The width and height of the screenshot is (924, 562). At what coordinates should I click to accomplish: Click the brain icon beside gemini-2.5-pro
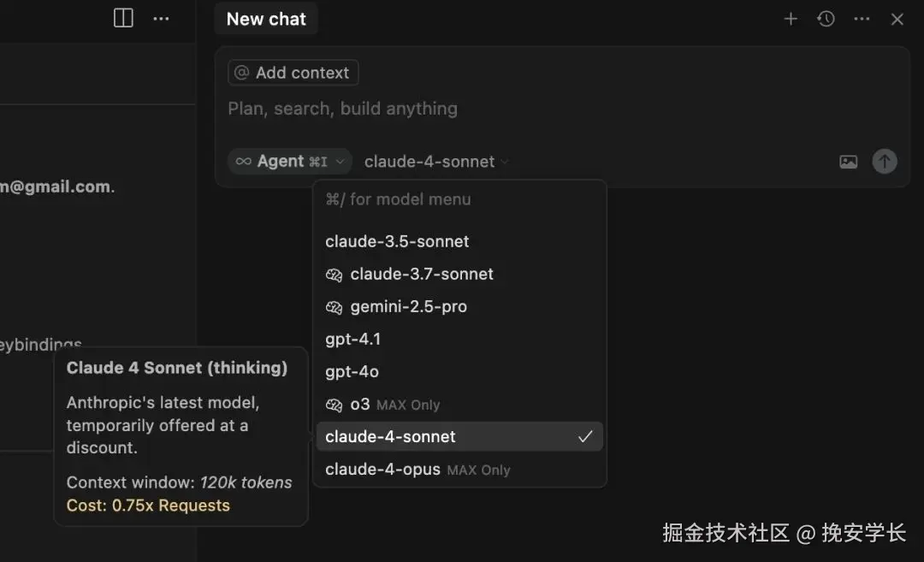[x=334, y=307]
